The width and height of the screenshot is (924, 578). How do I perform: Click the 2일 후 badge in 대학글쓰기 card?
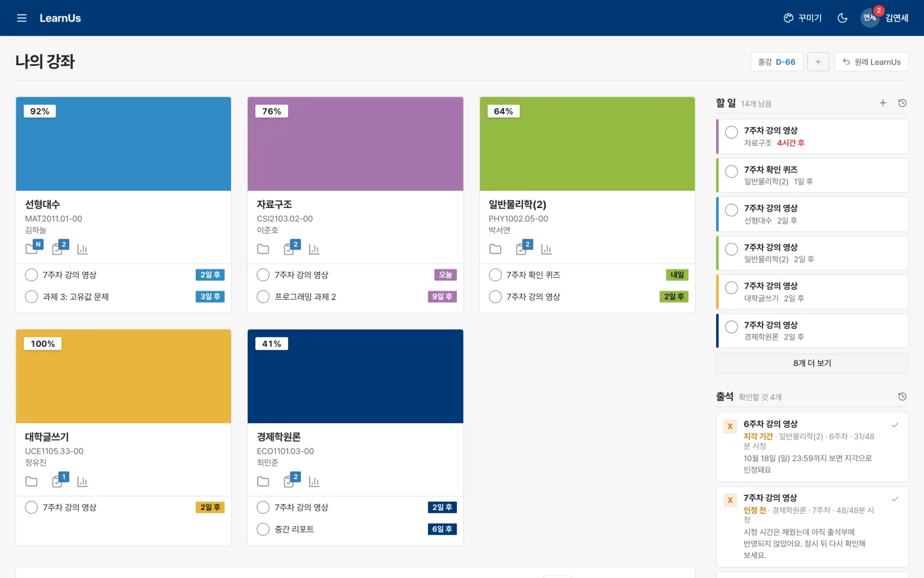tap(210, 507)
